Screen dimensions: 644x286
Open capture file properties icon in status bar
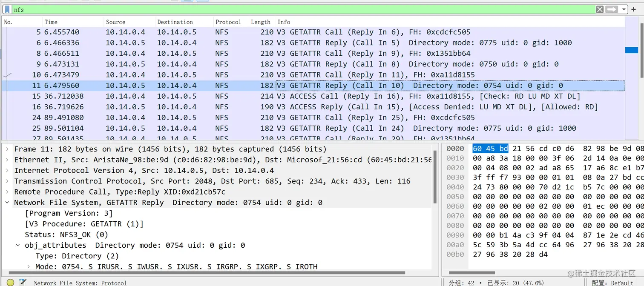(x=23, y=282)
